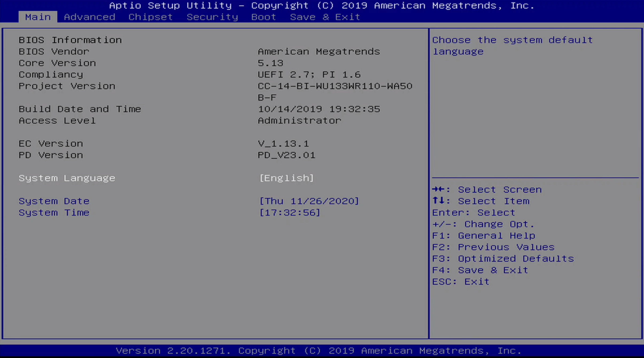
Task: Trigger F4 Save & Exit button
Action: click(480, 270)
